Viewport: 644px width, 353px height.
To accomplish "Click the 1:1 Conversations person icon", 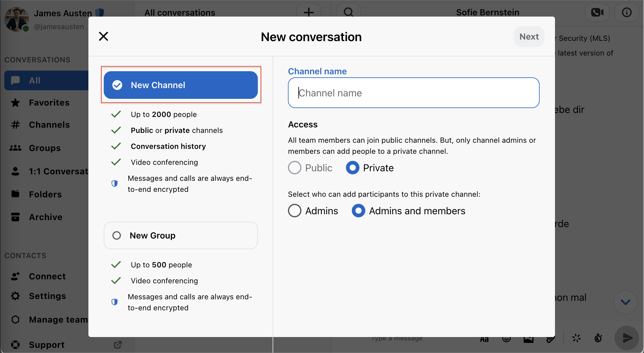I will [15, 171].
